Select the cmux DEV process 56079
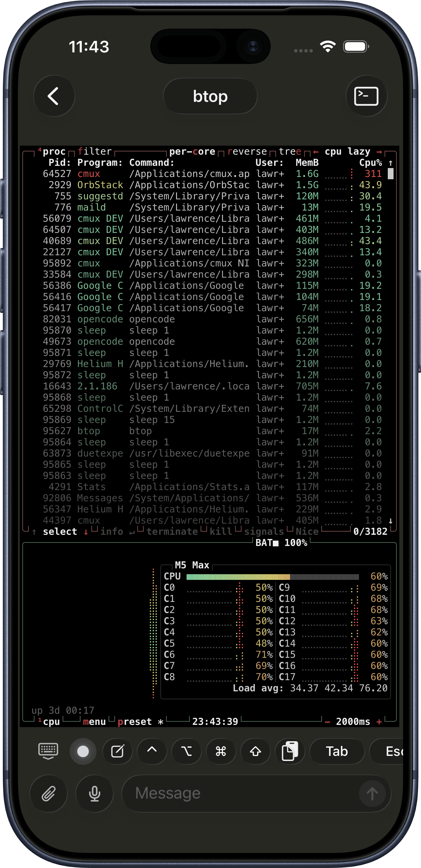Screen dimensions: 421x868 [x=212, y=218]
